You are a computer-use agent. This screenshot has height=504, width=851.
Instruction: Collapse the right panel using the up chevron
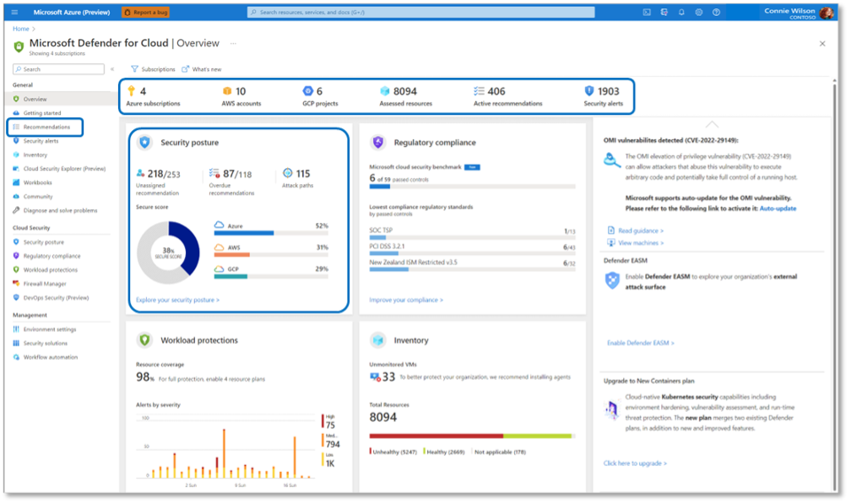(712, 125)
